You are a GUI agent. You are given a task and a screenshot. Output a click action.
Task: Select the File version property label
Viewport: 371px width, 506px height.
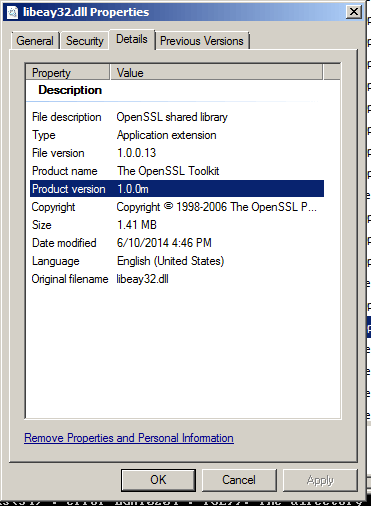click(58, 153)
